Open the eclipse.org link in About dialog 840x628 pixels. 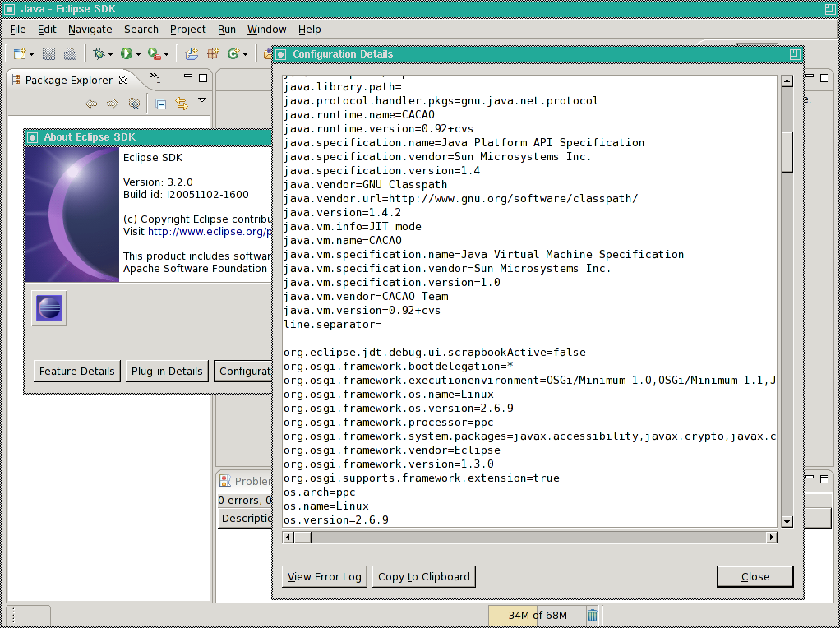tap(210, 232)
